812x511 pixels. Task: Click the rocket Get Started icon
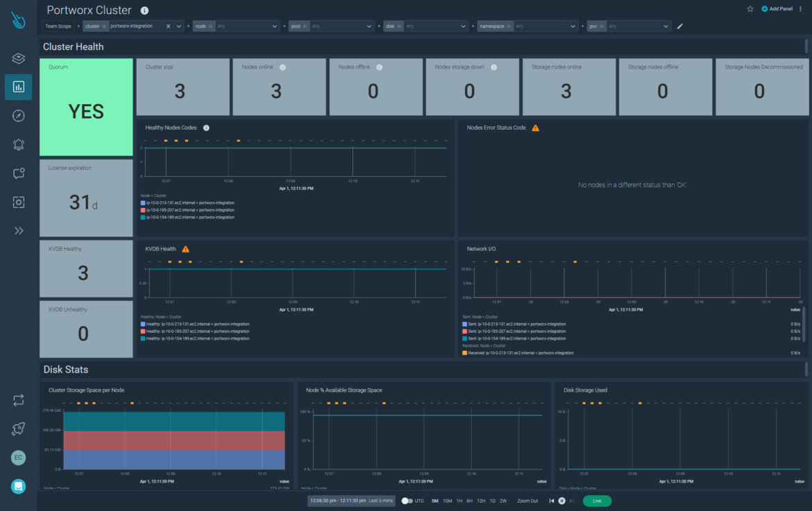coord(18,428)
